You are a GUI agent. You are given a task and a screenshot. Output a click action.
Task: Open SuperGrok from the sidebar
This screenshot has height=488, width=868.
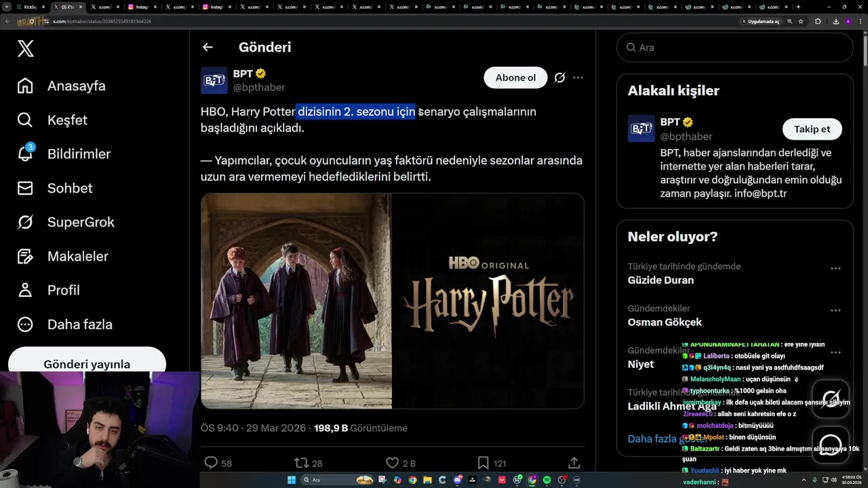tap(66, 222)
